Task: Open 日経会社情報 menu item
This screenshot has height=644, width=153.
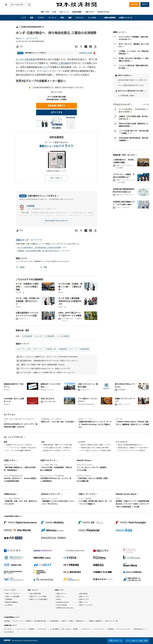Action: (76, 12)
